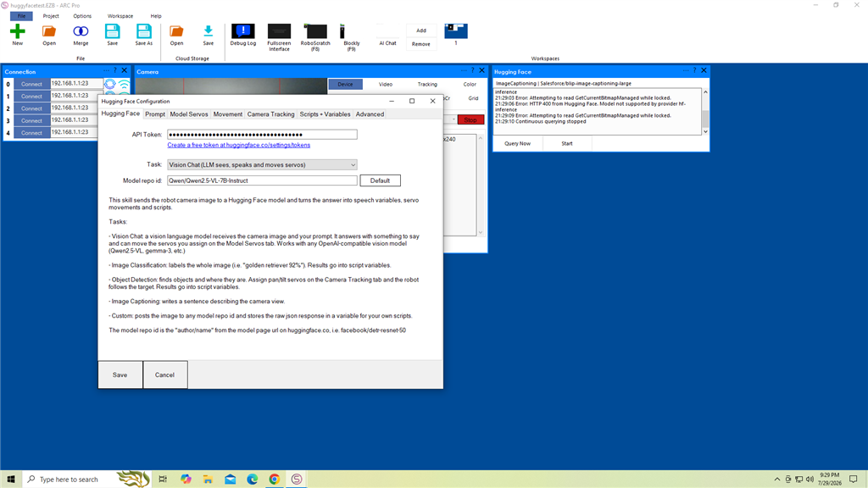
Task: Open Hugging Face panel ellipsis options
Action: tap(685, 71)
